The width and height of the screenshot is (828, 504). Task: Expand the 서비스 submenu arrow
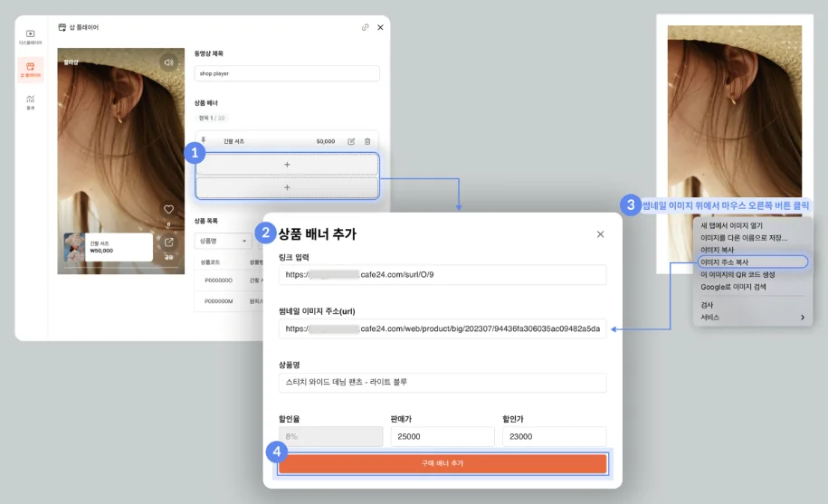coord(802,318)
